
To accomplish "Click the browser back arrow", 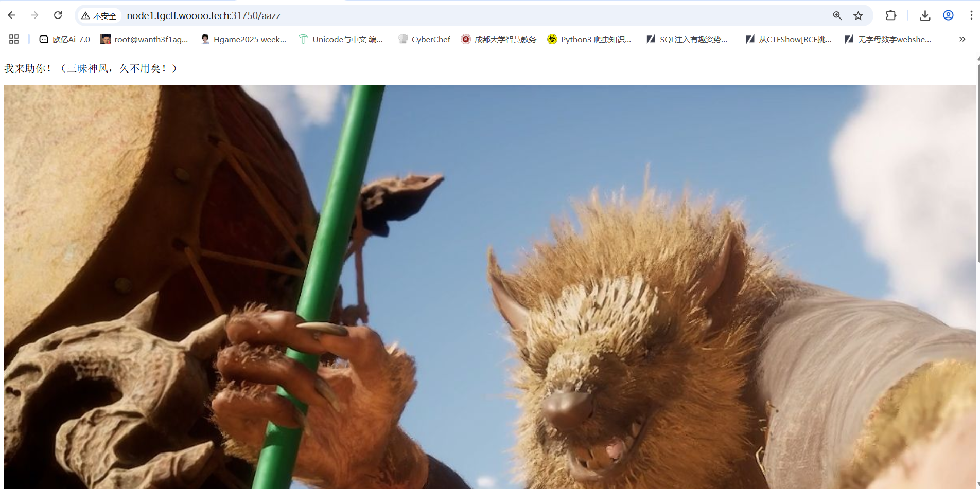I will 12,15.
